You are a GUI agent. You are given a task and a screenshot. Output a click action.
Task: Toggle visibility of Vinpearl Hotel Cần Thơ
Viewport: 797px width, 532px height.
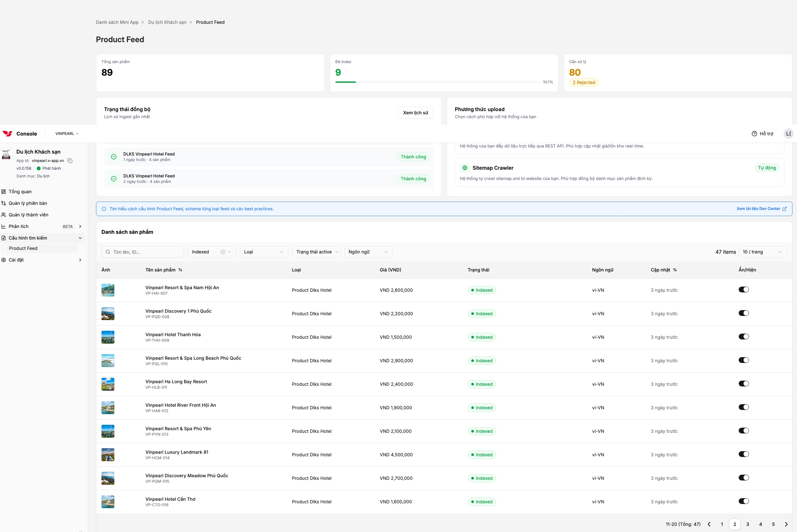click(x=744, y=501)
